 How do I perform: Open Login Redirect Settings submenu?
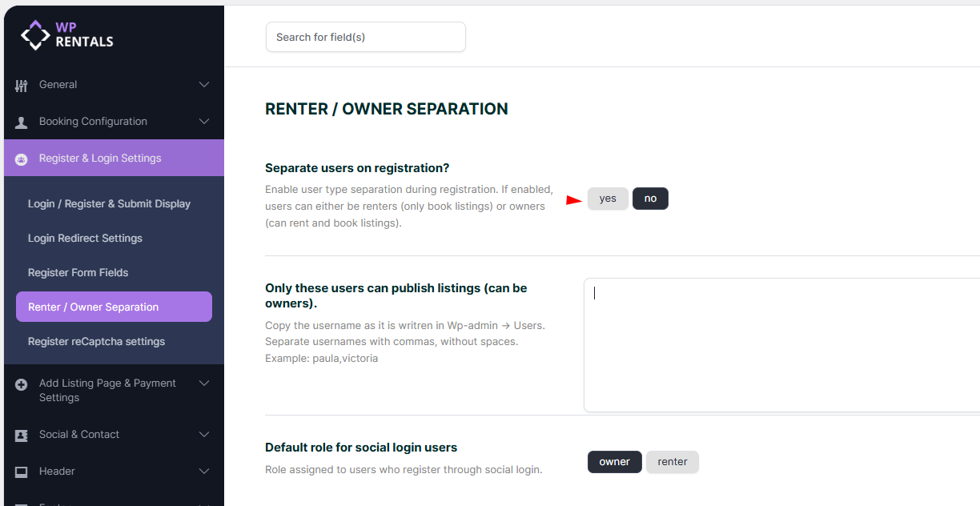pos(85,238)
